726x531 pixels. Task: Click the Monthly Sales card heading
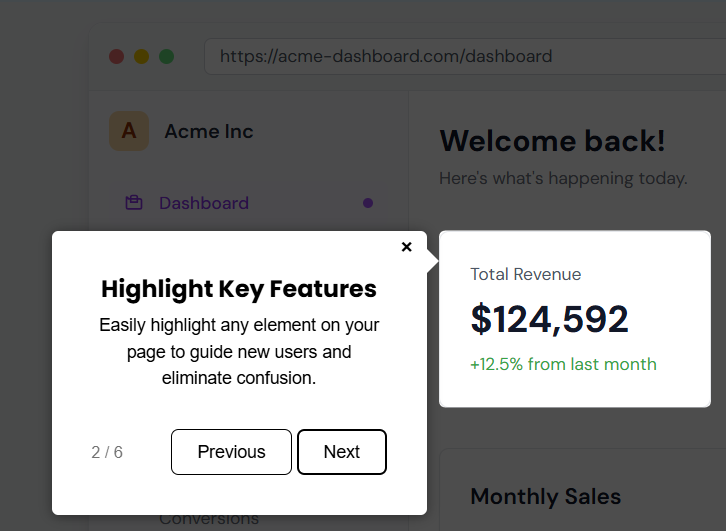click(x=545, y=496)
